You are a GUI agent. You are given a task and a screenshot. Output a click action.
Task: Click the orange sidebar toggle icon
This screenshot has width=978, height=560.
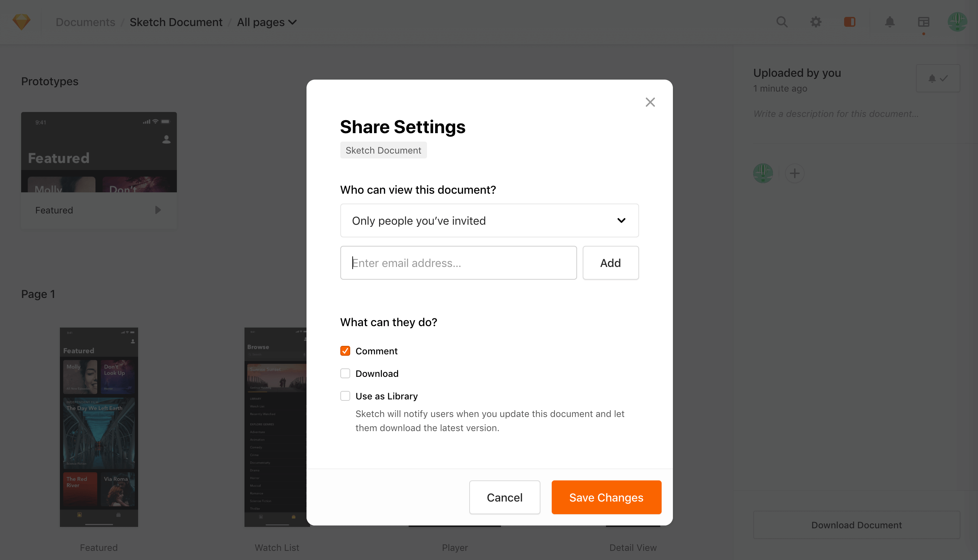[x=850, y=22]
